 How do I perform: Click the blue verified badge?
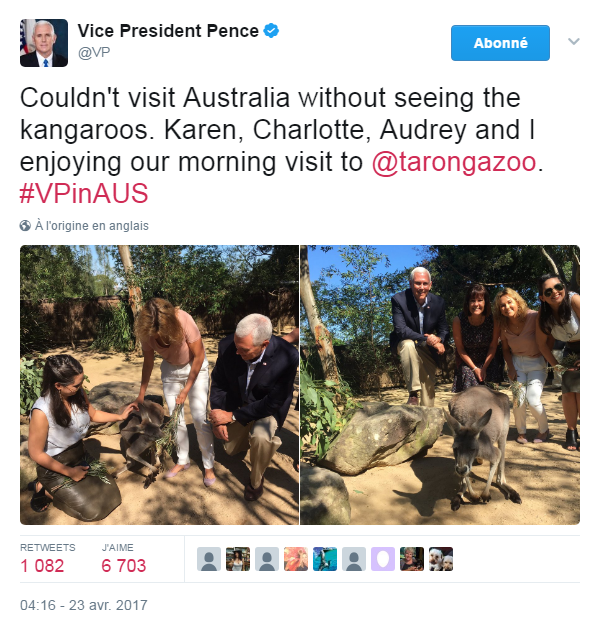tap(271, 31)
